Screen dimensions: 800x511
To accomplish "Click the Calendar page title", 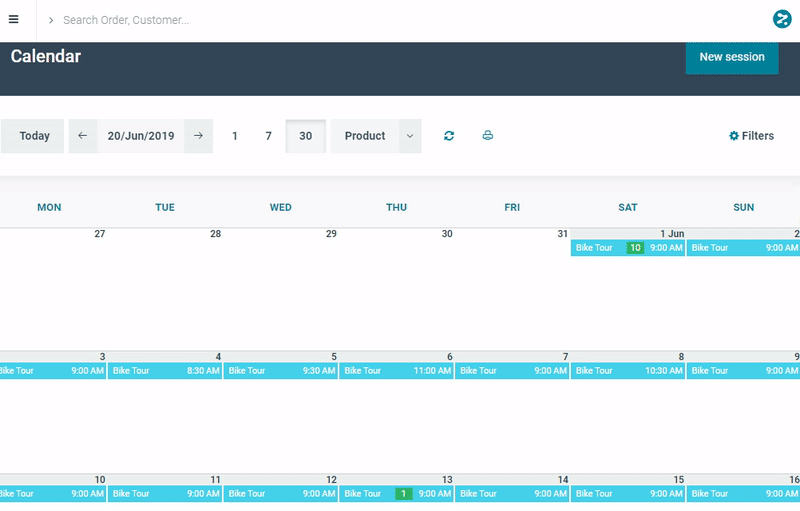I will (x=46, y=56).
